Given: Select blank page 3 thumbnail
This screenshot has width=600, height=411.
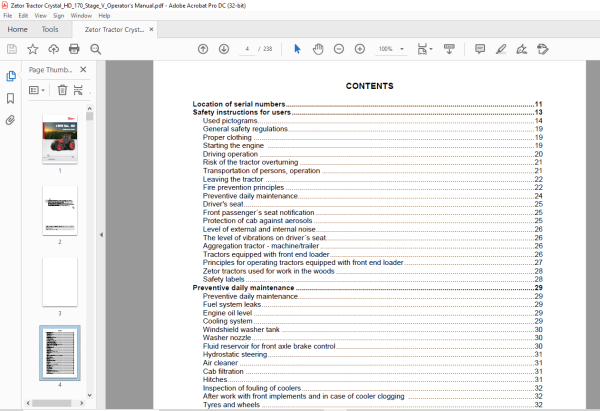Looking at the screenshot, I should pyautogui.click(x=60, y=282).
